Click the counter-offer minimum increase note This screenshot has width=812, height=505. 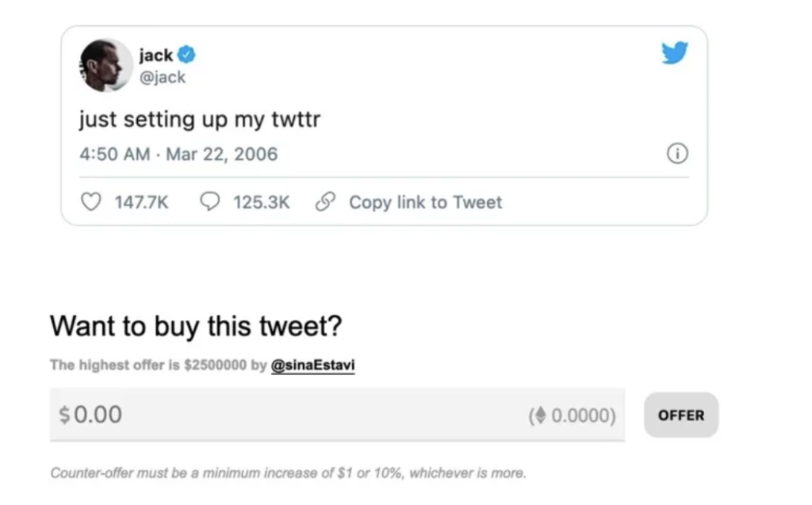(x=287, y=473)
